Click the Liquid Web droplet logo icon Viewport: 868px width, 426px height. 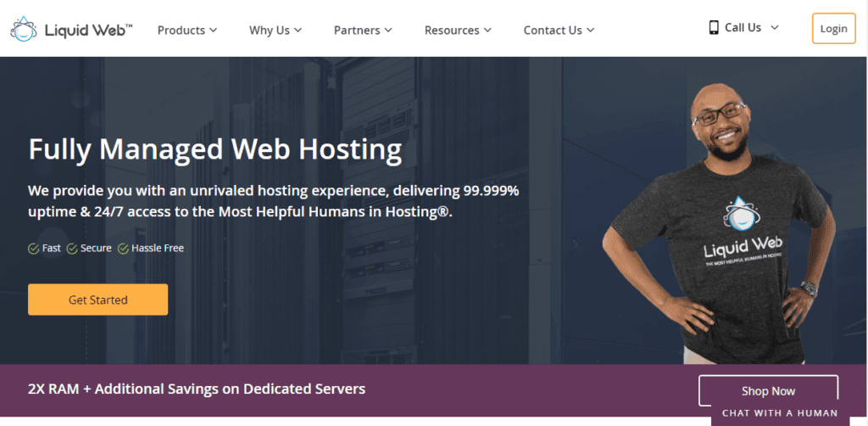tap(24, 29)
